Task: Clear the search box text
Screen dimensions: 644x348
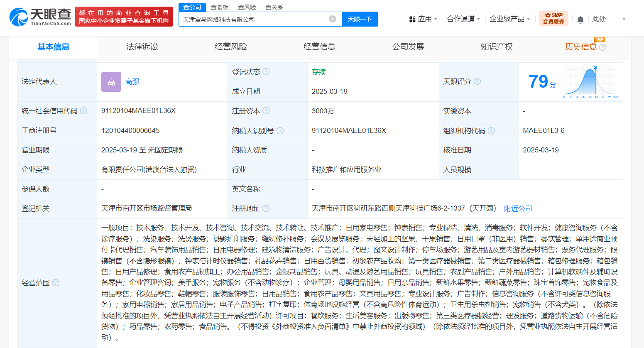Action: 332,19
